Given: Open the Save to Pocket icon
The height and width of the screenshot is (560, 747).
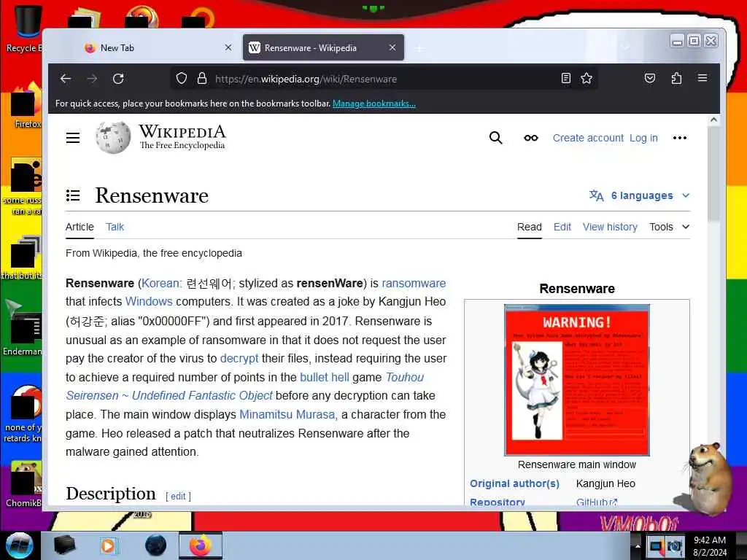Looking at the screenshot, I should 650,79.
